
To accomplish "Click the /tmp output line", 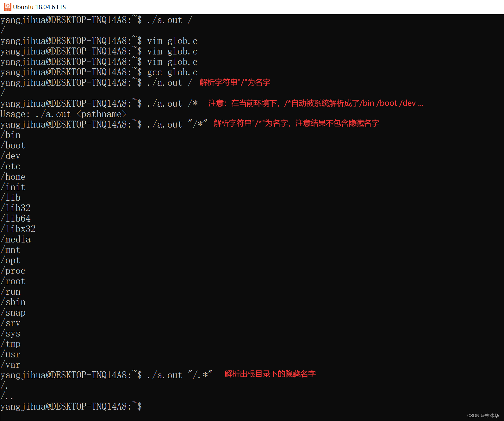I will click(x=10, y=344).
